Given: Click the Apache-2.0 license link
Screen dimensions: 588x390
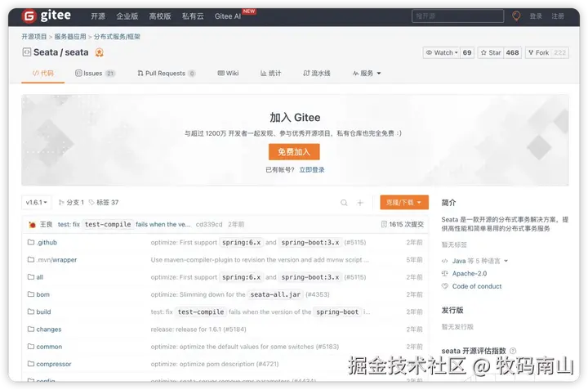Looking at the screenshot, I should pos(470,274).
